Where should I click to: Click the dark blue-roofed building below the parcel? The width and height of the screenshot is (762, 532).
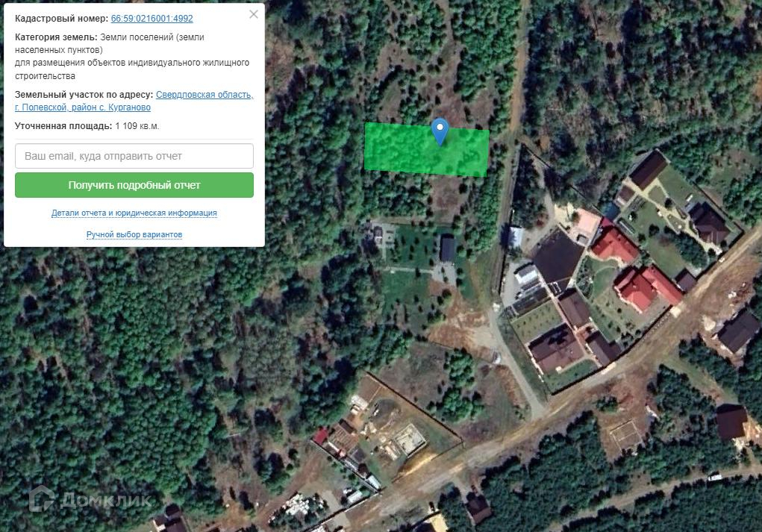[448, 248]
